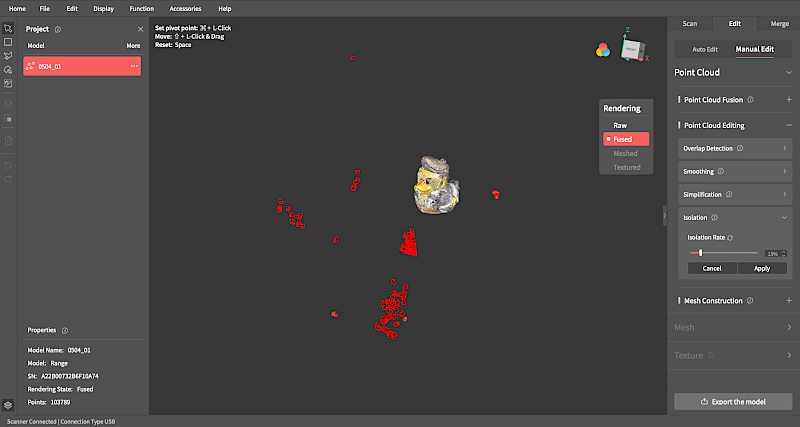
Task: Collapse the Point Cloud section
Action: click(789, 73)
